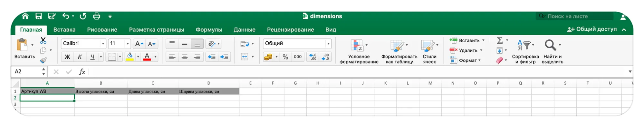The height and width of the screenshot is (129, 644).
Task: Apply the 000 thousands separator format
Action: [298, 57]
